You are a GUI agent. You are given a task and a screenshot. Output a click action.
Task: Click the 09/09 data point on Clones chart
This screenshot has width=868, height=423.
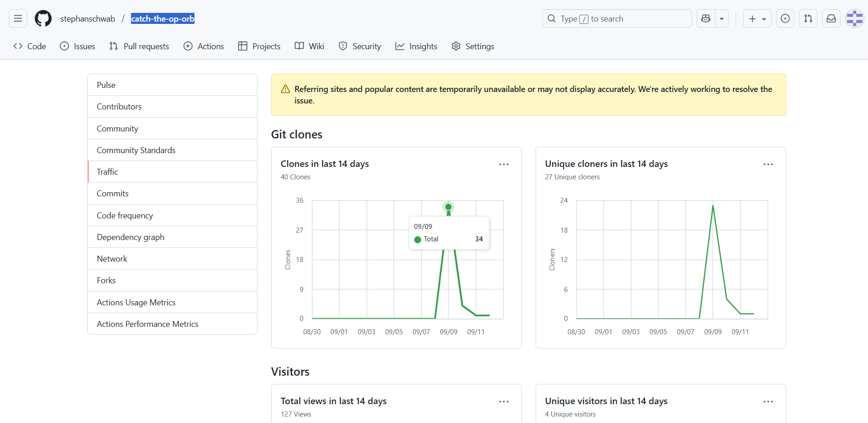tap(448, 207)
